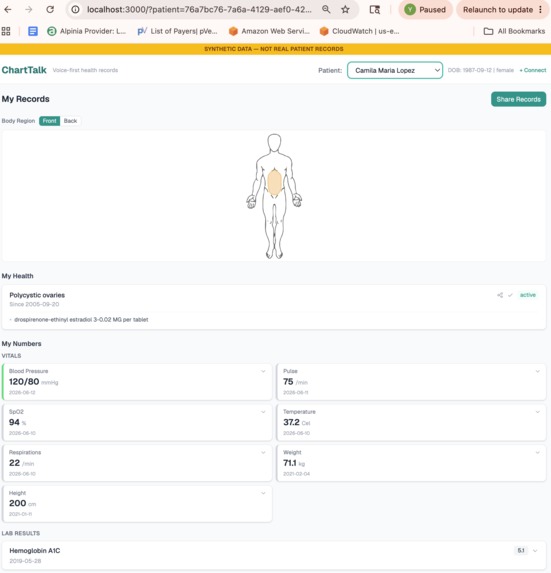Viewport: 551px width, 573px height.
Task: Click the My Records heading
Action: 26,99
